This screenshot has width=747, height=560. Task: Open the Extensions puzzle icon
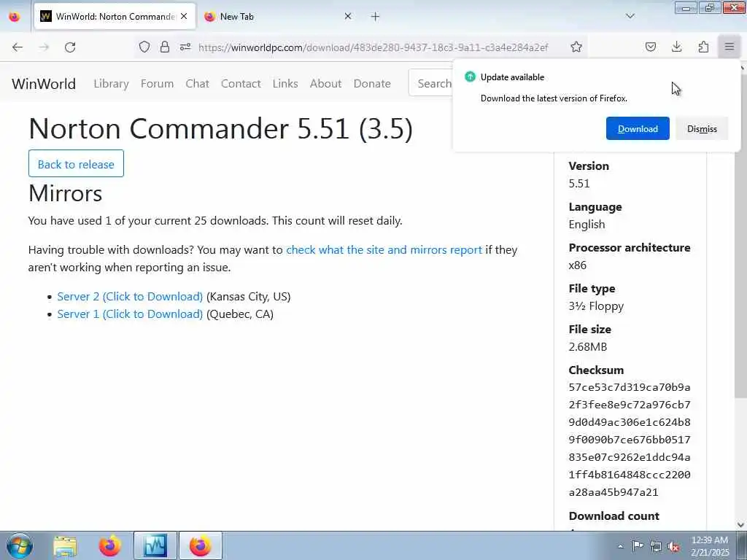pyautogui.click(x=703, y=47)
